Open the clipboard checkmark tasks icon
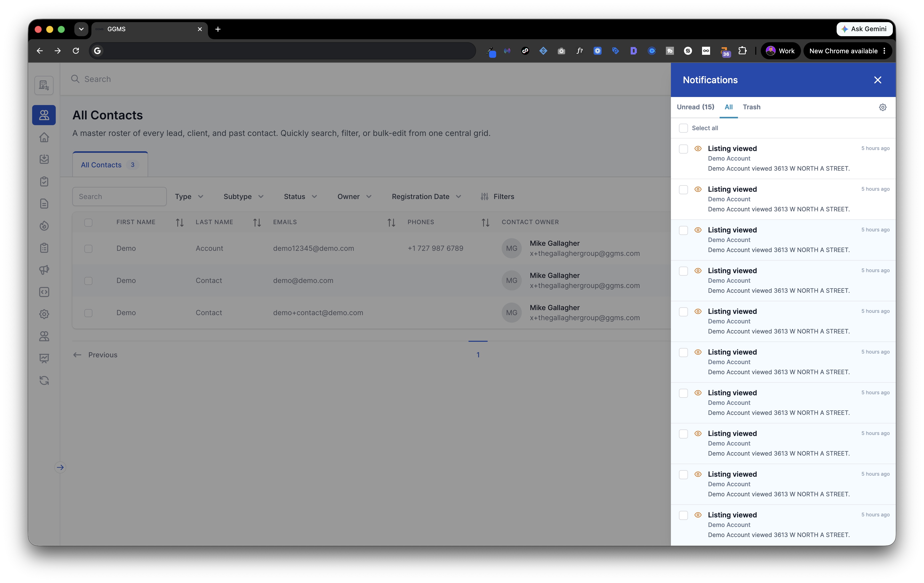The height and width of the screenshot is (583, 924). coord(44,181)
